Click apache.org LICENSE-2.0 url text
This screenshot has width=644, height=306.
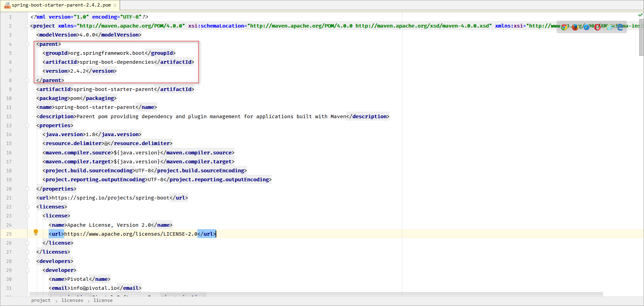click(131, 234)
